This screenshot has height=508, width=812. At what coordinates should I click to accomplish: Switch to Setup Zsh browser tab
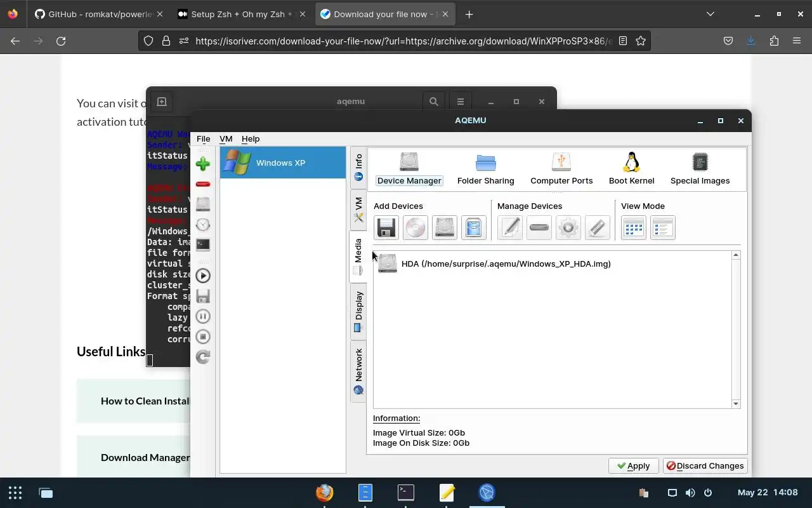(x=242, y=14)
